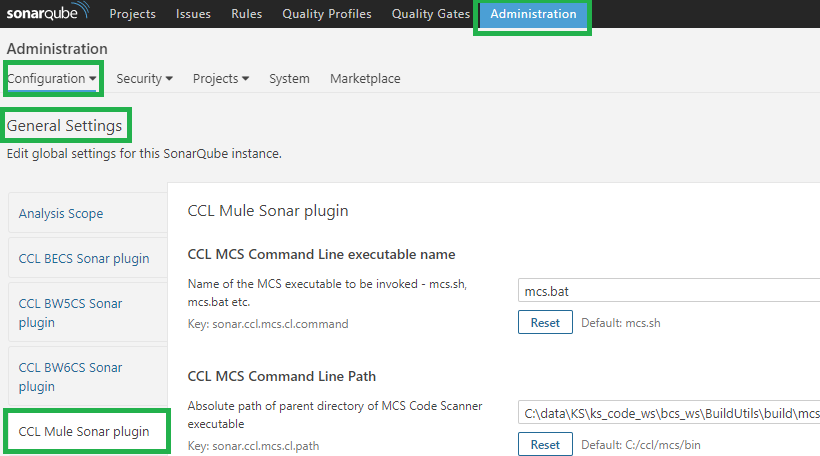Select the Administration tab
Viewport: 820px width, 456px height.
[x=533, y=14]
